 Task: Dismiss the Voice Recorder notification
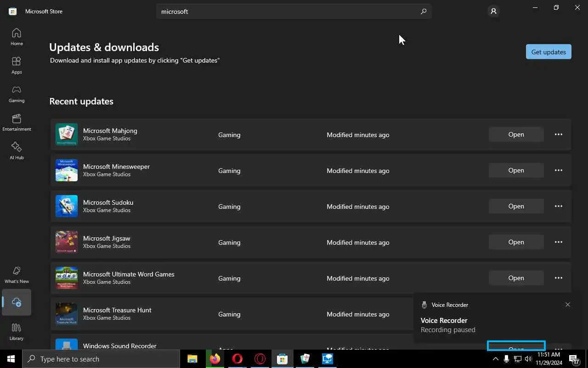pos(568,305)
